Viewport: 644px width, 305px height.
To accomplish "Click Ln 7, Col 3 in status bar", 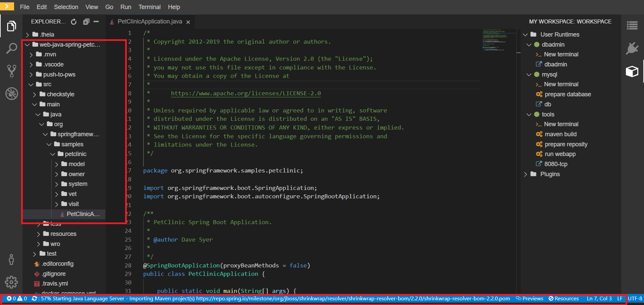I will tap(599, 299).
